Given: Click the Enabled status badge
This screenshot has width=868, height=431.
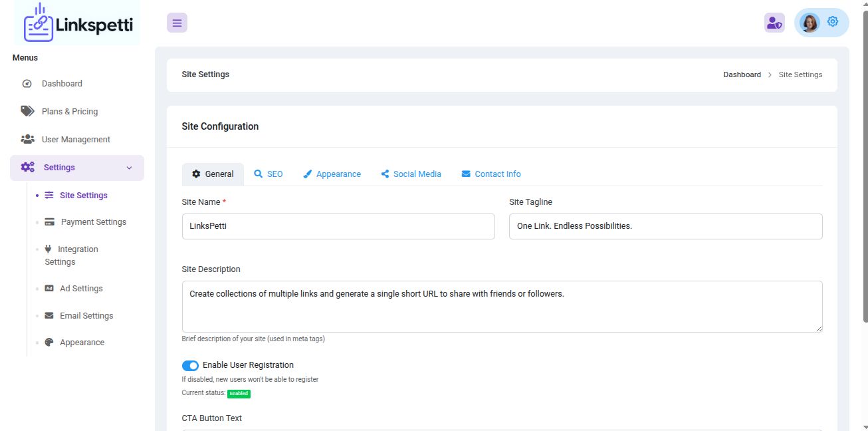Looking at the screenshot, I should pos(239,394).
